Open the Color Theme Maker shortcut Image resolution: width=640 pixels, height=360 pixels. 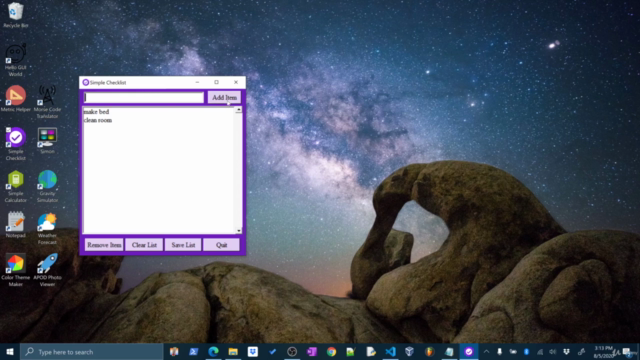pyautogui.click(x=16, y=270)
